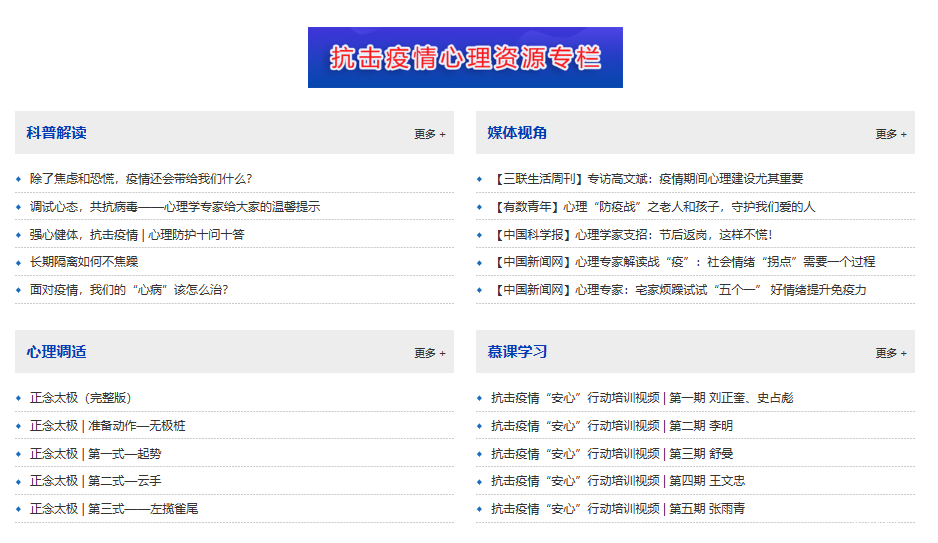Open 长期隔离如何不焦躁 article
Viewport: 938px width, 543px height.
pyautogui.click(x=84, y=262)
